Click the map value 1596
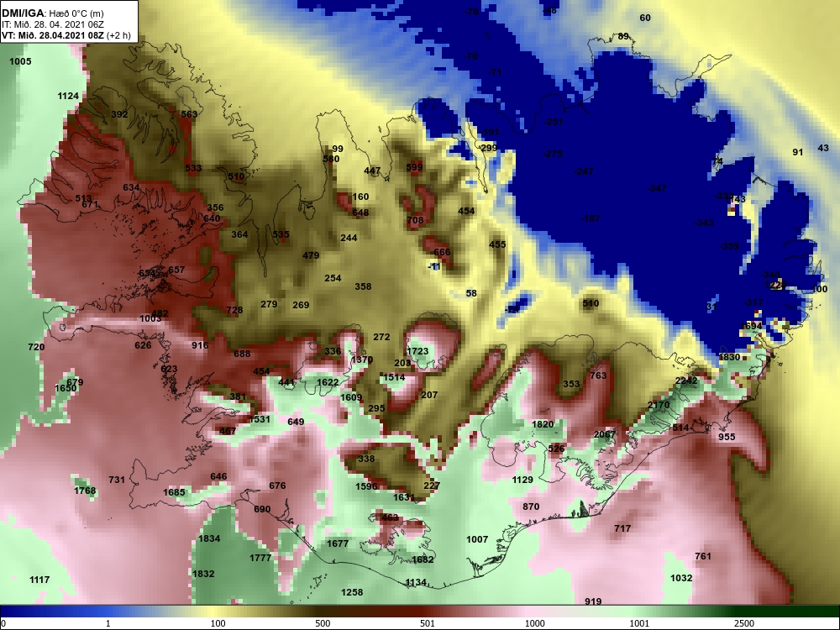Screen dimensions: 840x630 pyautogui.click(x=366, y=487)
